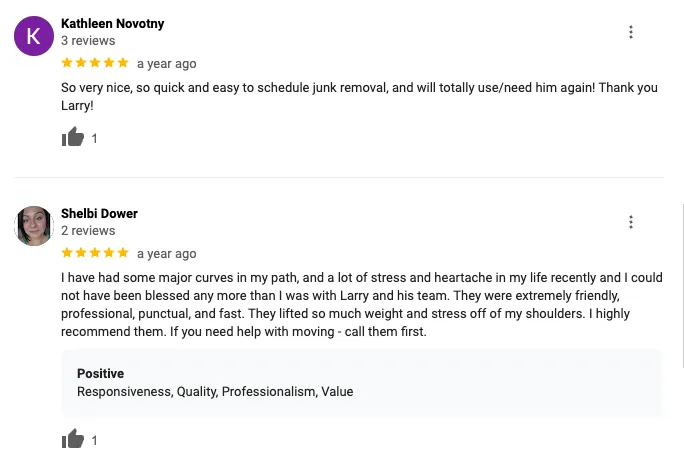
Task: Click the like count beside Shelbi's thumbs up
Action: click(95, 440)
